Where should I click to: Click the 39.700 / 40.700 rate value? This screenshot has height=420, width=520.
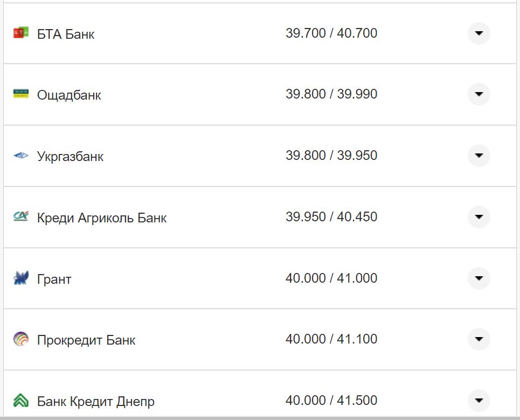click(x=332, y=33)
